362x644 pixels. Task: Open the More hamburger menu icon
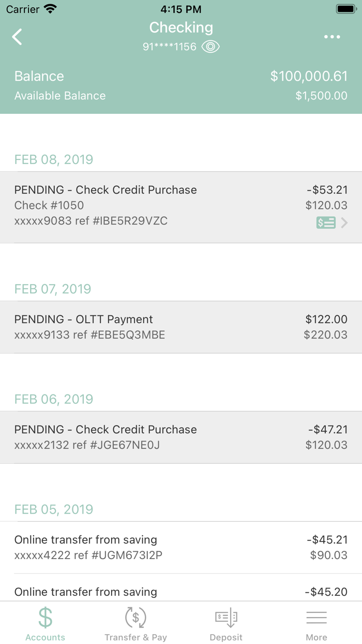click(x=316, y=617)
